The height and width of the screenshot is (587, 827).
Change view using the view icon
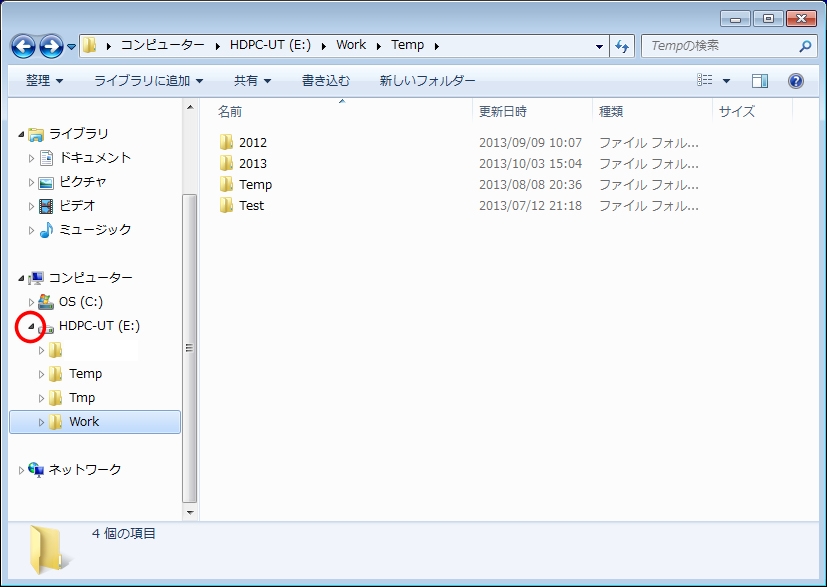point(704,80)
